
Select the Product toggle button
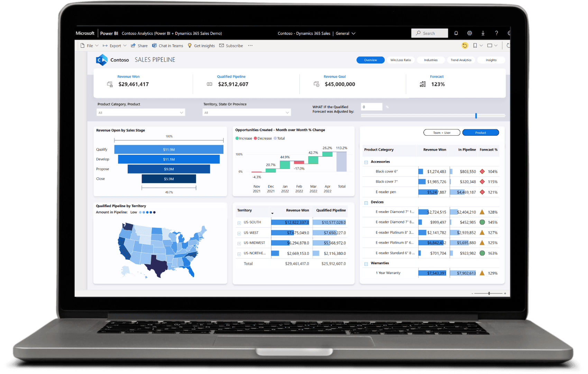(480, 133)
